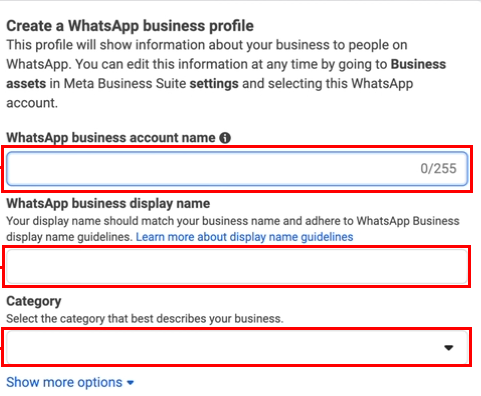
Task: Expand Show more options
Action: pyautogui.click(x=70, y=382)
